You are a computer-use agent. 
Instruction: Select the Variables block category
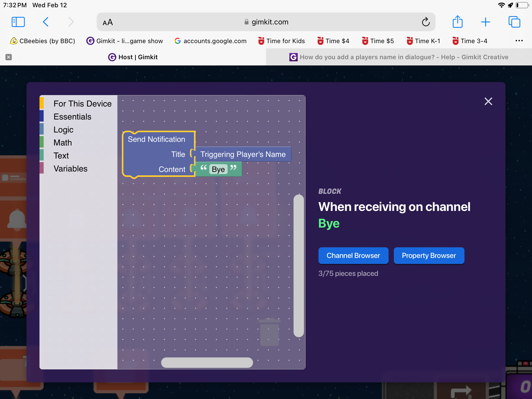pyautogui.click(x=70, y=168)
